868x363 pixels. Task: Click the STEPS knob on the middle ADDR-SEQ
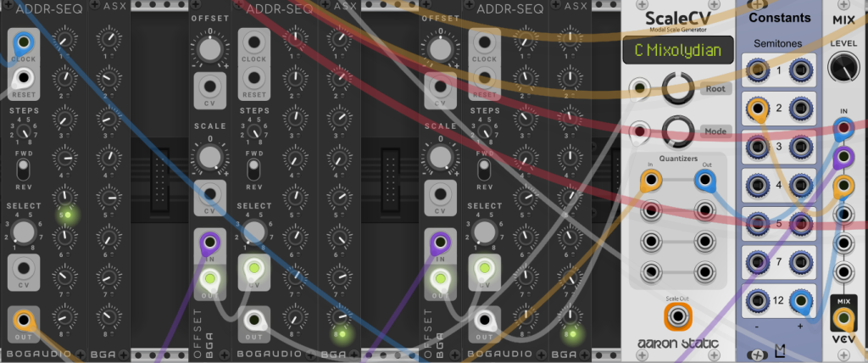coord(254,132)
